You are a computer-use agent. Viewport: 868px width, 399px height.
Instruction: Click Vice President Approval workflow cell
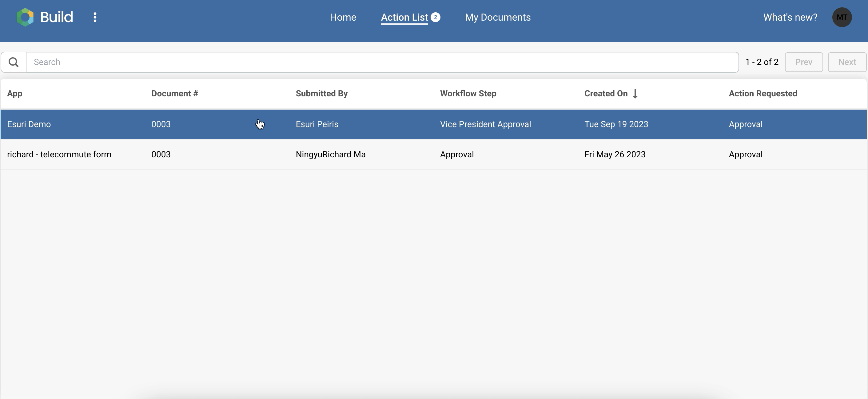pyautogui.click(x=485, y=124)
